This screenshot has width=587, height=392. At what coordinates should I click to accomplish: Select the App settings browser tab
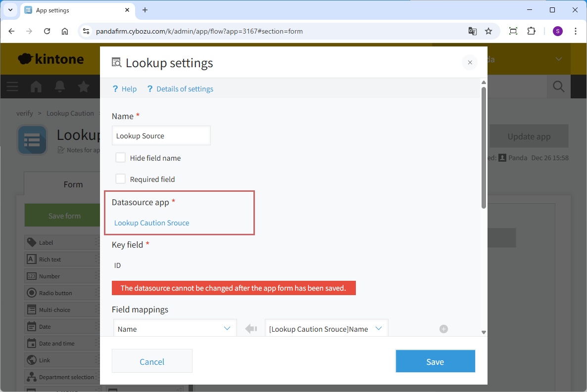pyautogui.click(x=74, y=10)
